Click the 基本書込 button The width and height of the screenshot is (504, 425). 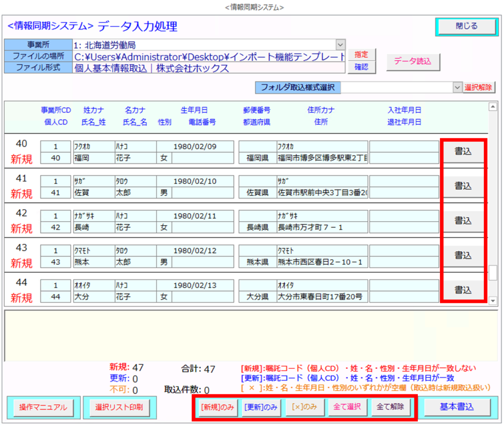[458, 407]
